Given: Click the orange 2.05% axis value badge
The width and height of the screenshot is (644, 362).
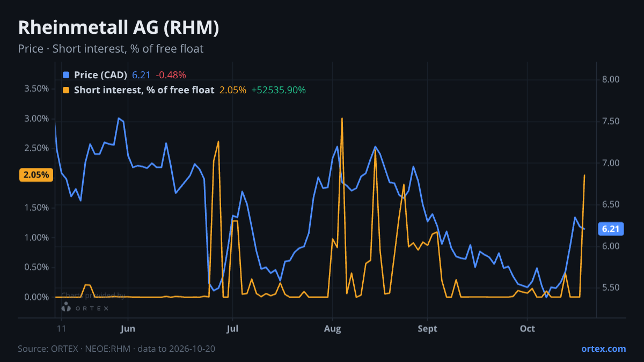Looking at the screenshot, I should tap(36, 175).
